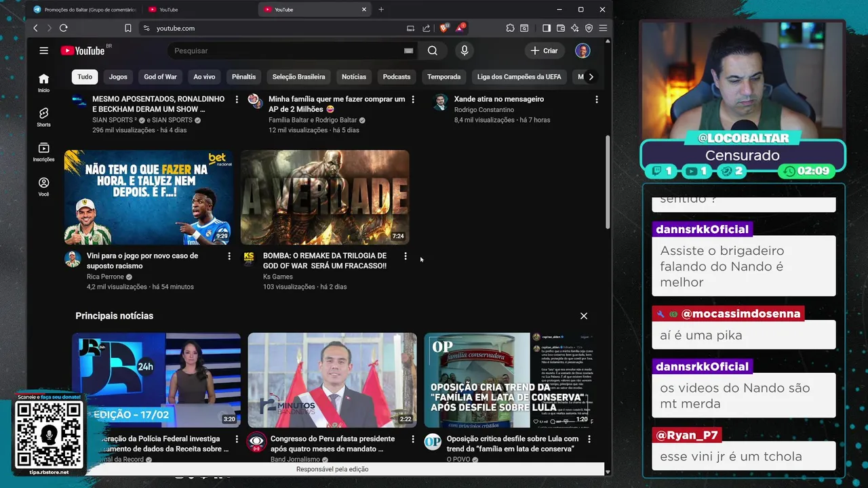Reload the page
Image resolution: width=868 pixels, height=488 pixels.
click(x=64, y=28)
